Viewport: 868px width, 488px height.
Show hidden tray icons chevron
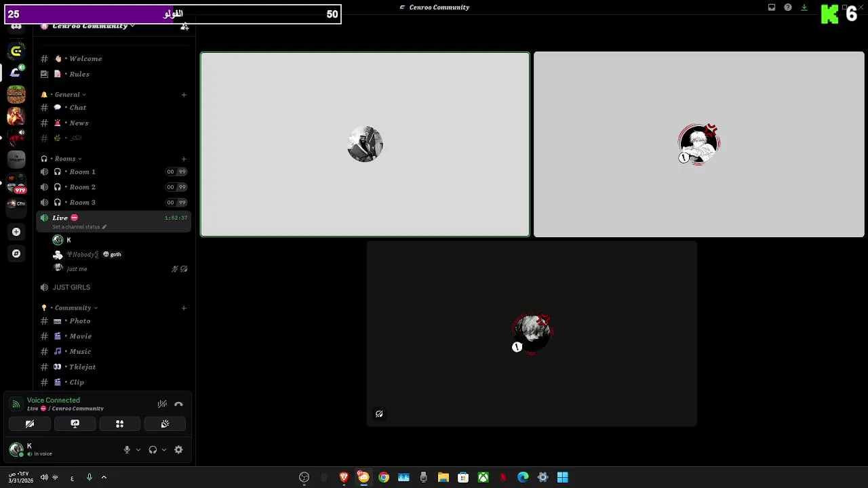tap(104, 478)
